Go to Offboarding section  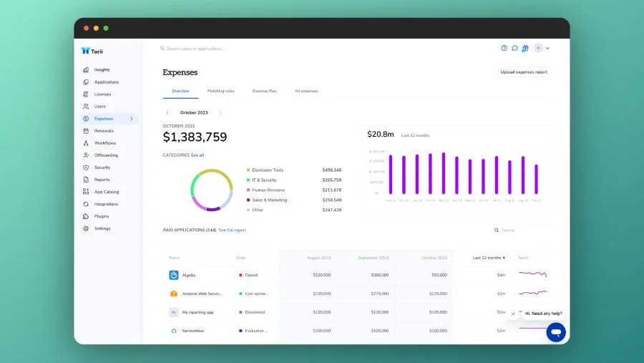(x=106, y=155)
